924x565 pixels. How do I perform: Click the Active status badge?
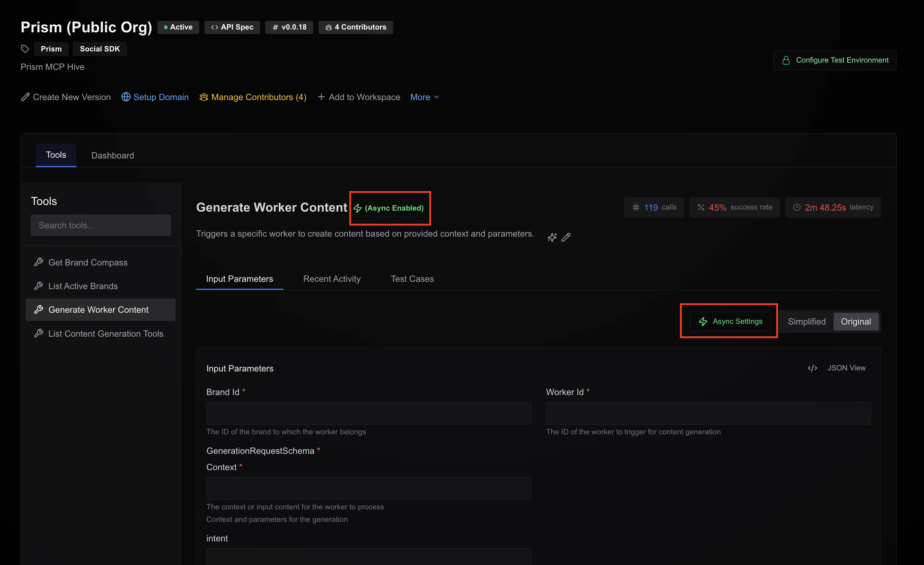178,27
